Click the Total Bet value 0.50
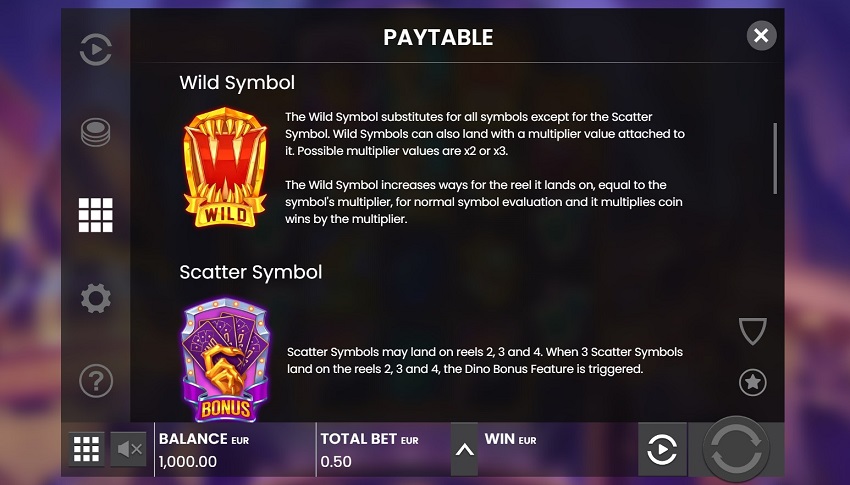 point(336,462)
